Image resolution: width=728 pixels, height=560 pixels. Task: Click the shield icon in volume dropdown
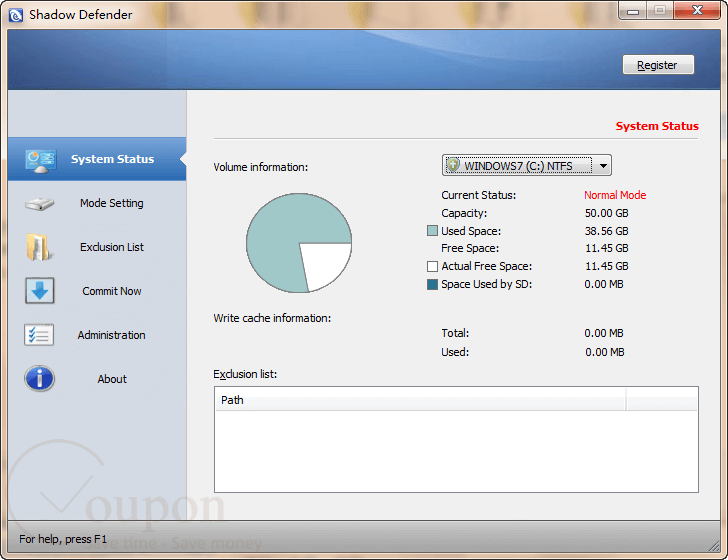(x=453, y=165)
